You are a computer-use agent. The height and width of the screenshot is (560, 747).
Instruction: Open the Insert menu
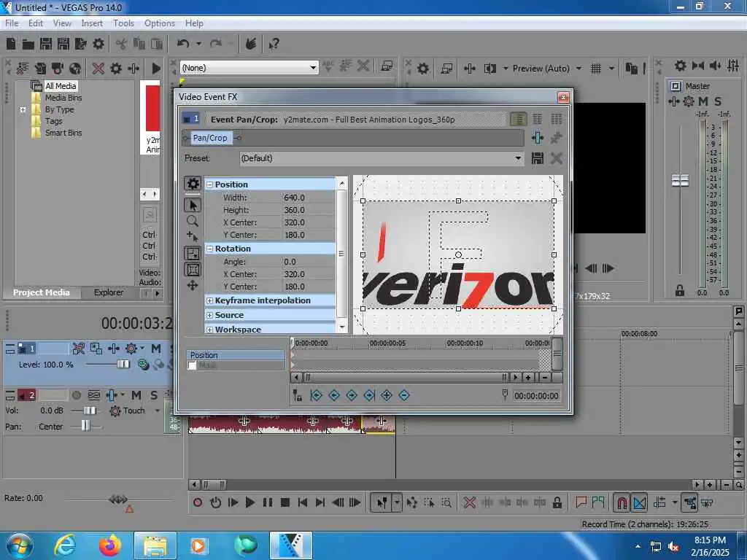(92, 23)
